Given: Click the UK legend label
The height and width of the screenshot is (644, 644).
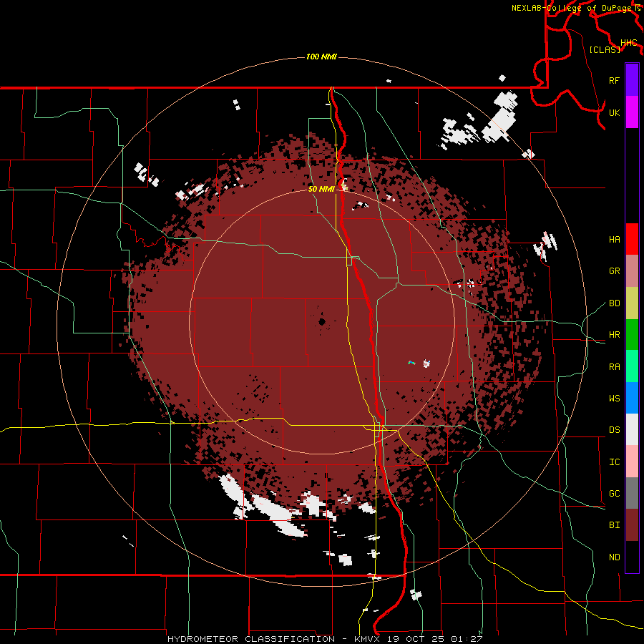Looking at the screenshot, I should coord(614,112).
